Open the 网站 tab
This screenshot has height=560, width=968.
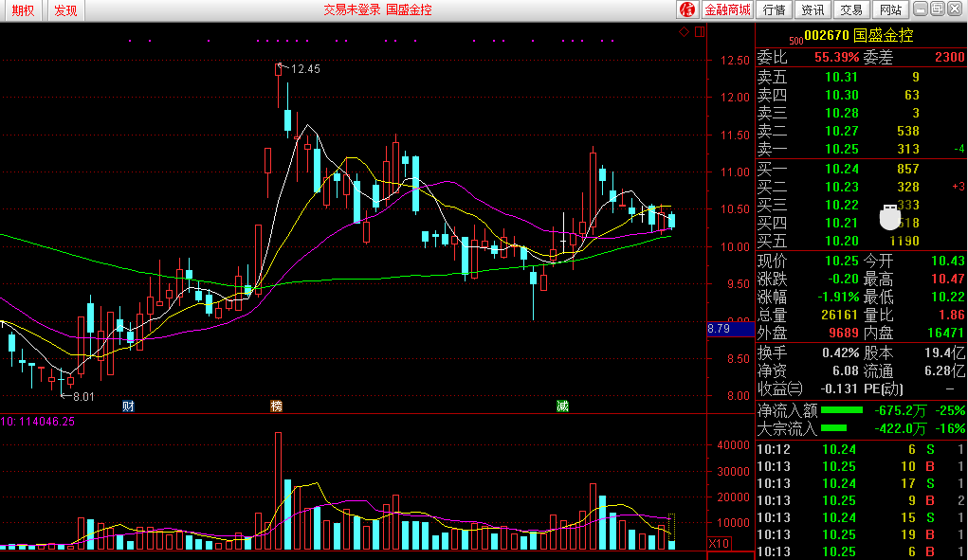[x=890, y=9]
